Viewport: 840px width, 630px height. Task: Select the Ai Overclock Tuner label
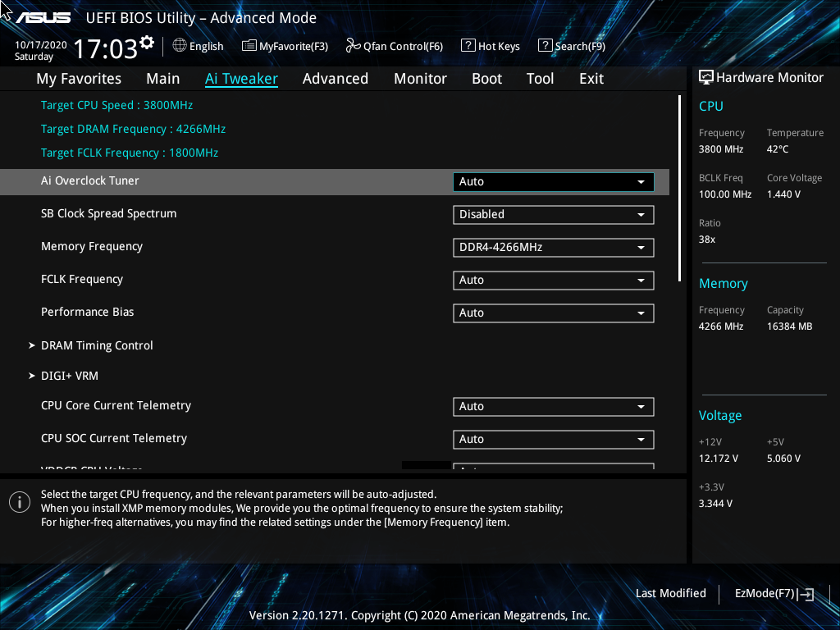click(90, 181)
